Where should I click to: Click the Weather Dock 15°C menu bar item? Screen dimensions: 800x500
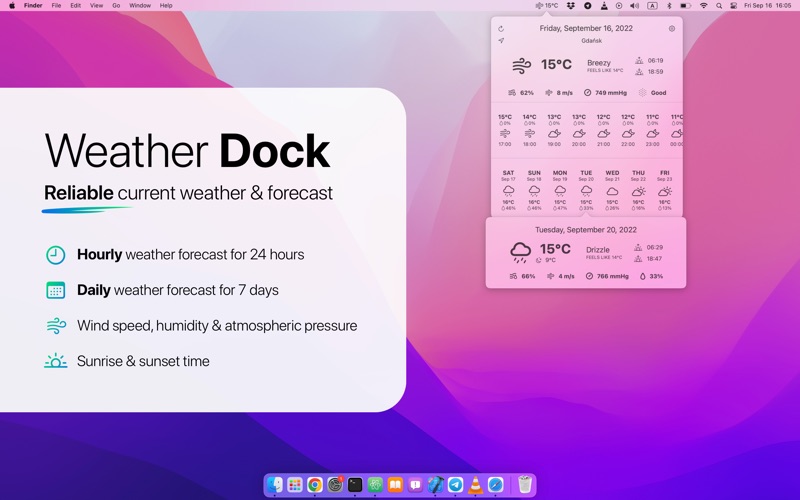tap(546, 6)
